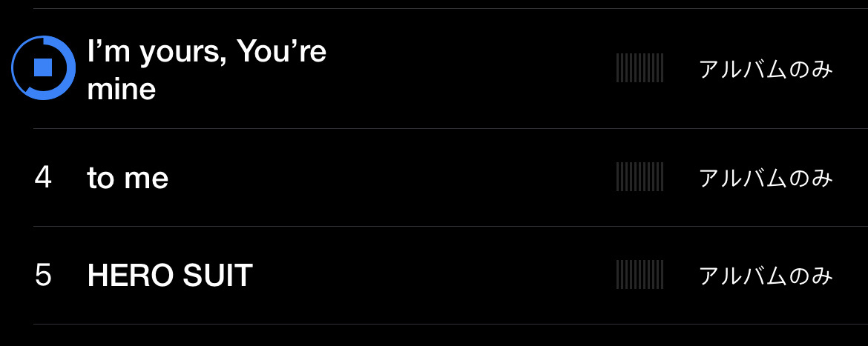Viewport: 868px width, 346px height.
Task: Click track number 4
Action: click(x=43, y=178)
